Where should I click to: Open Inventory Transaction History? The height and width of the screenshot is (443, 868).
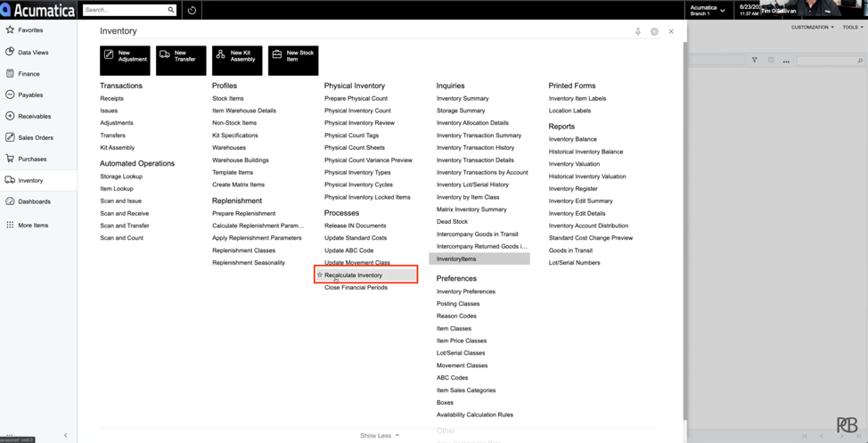coord(475,147)
